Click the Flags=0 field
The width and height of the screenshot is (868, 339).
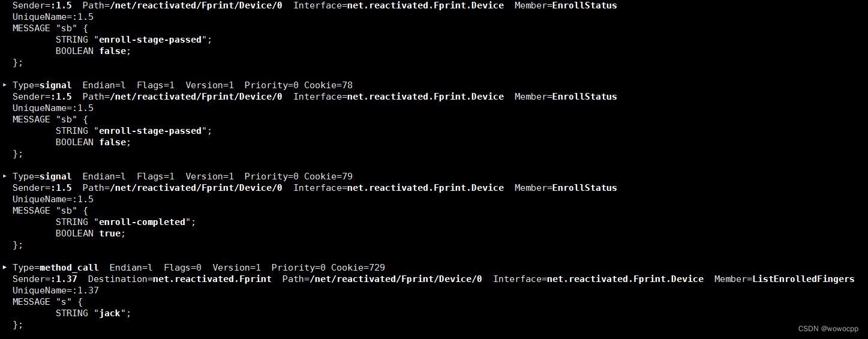tap(182, 268)
